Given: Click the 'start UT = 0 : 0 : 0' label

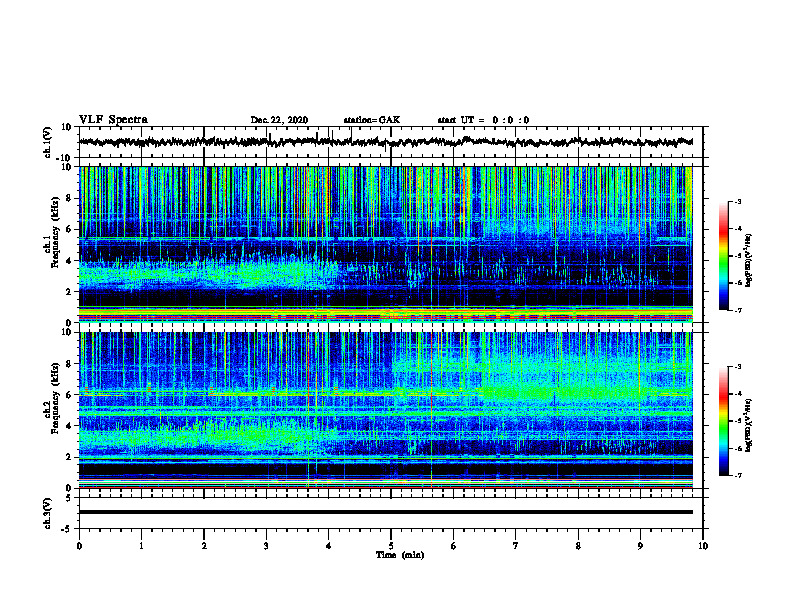Looking at the screenshot, I should (483, 120).
